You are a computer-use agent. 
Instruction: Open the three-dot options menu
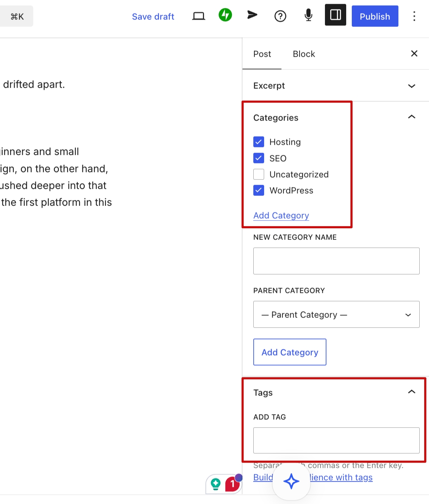coord(414,16)
